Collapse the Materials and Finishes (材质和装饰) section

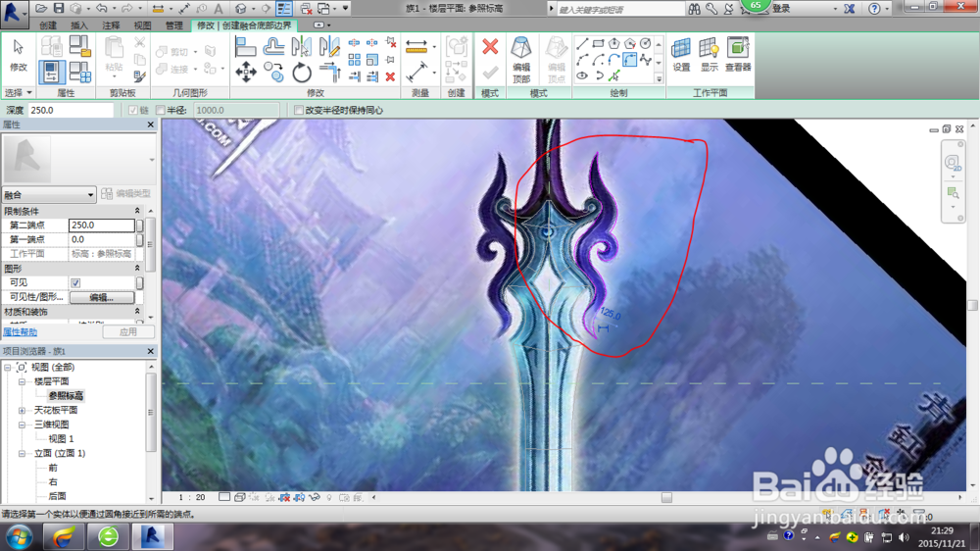(x=137, y=312)
